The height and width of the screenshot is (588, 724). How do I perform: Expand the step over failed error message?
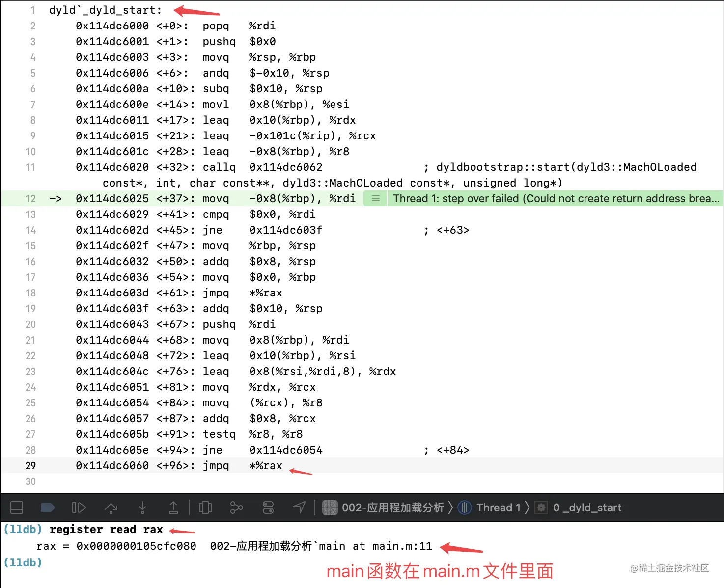[x=375, y=198]
